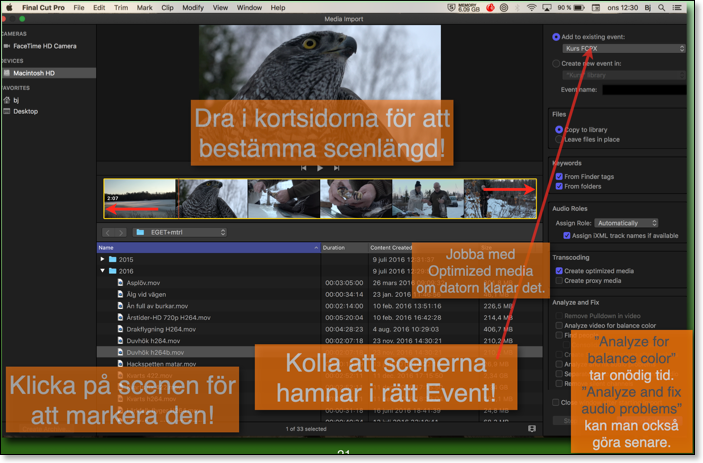Image resolution: width=703 pixels, height=463 pixels.
Task: Open the Window menu
Action: 249,8
